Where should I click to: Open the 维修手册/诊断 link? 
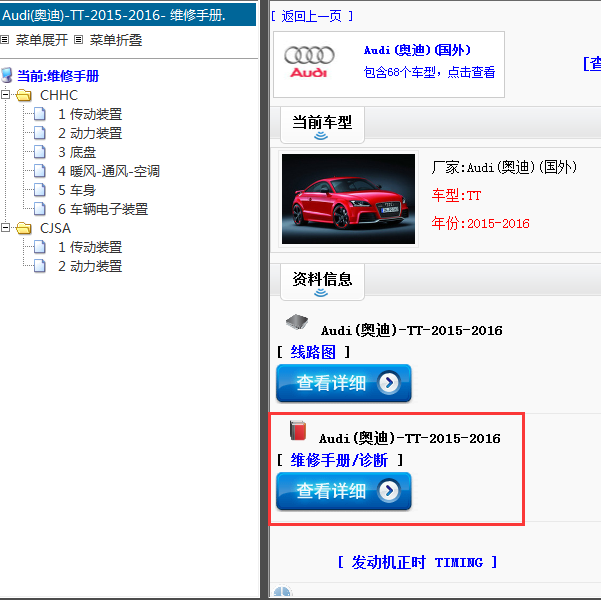[339, 460]
